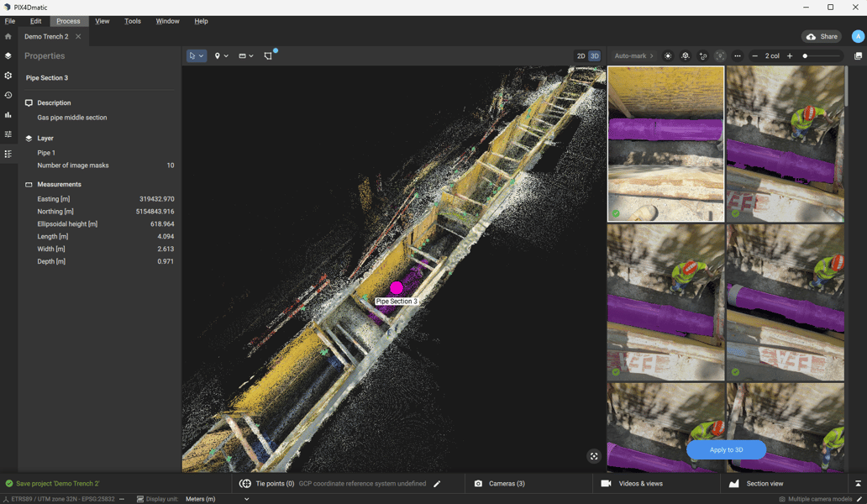The height and width of the screenshot is (504, 867).
Task: Select the top-left pipe image thumbnail
Action: point(665,144)
